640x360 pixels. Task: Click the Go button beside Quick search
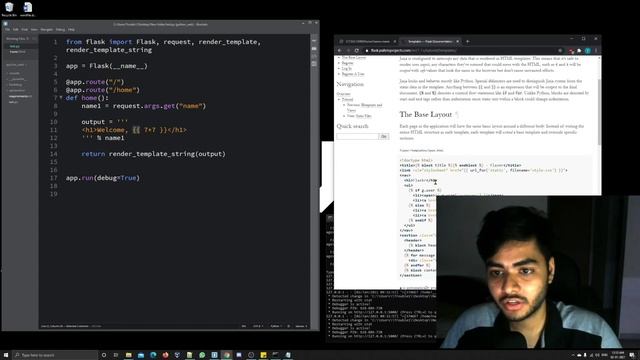[x=384, y=136]
